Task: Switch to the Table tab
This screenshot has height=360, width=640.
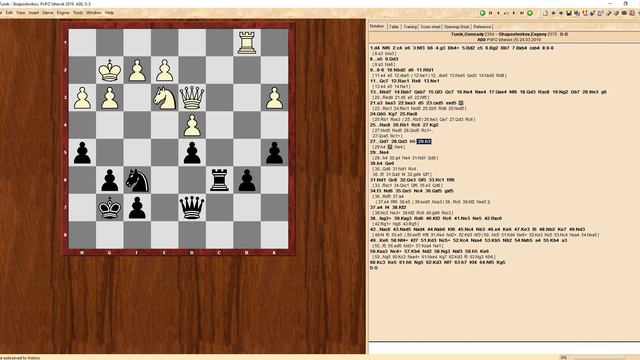Action: [394, 27]
